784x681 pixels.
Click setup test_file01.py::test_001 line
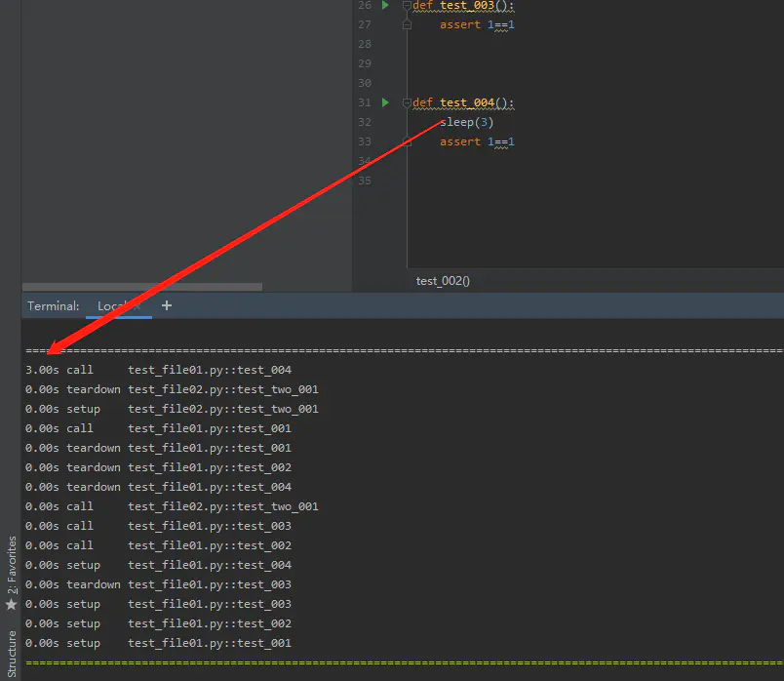click(x=159, y=644)
